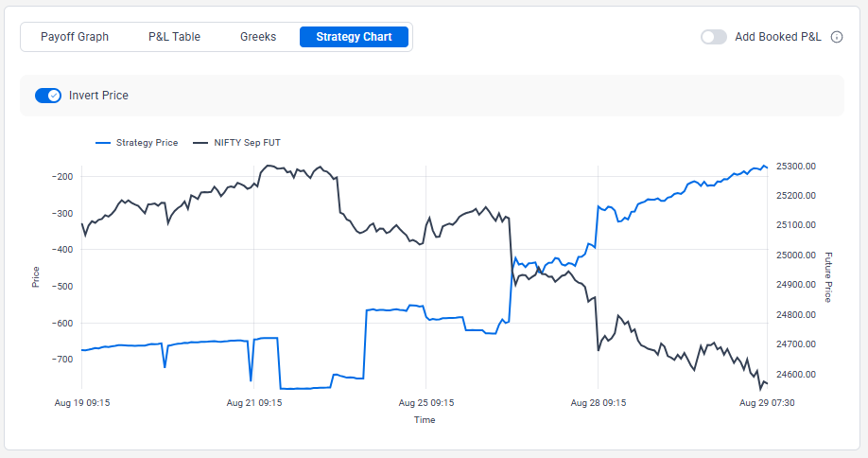Screen dimensions: 868x458
Task: Click the 25000.00 future price axis value
Action: [795, 255]
